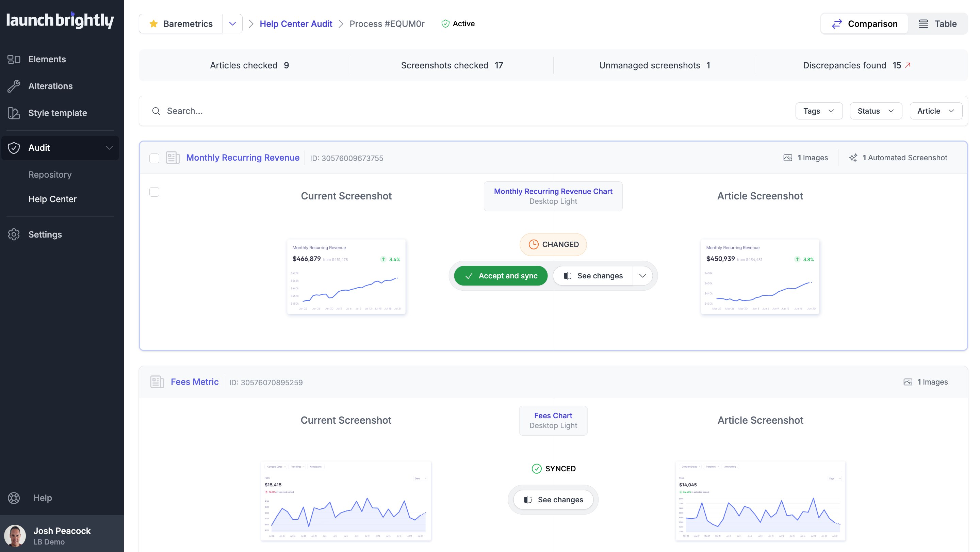The image size is (980, 552).
Task: Click ID: 30576009673755 text
Action: [x=346, y=158]
